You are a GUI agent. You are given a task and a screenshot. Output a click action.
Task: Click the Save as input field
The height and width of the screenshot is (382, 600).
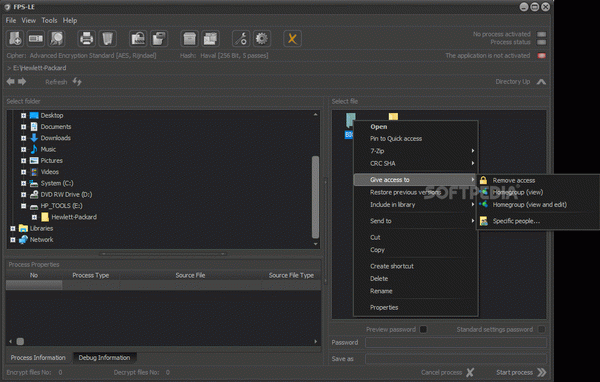456,359
